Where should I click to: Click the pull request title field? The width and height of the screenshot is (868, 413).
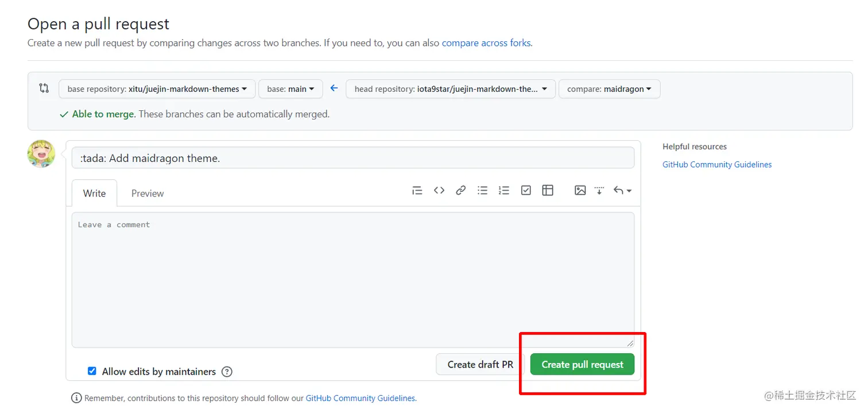353,158
